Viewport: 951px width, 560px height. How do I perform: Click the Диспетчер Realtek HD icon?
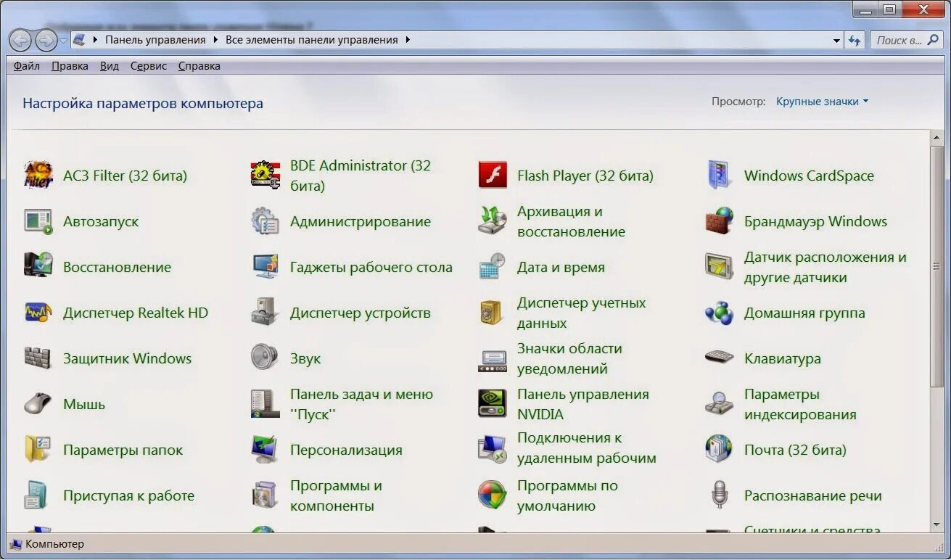pos(38,313)
